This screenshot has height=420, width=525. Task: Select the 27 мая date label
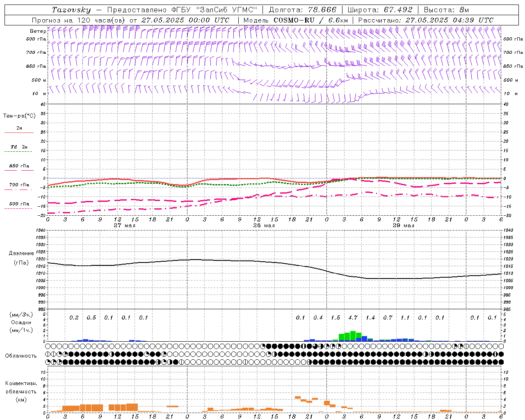point(124,226)
